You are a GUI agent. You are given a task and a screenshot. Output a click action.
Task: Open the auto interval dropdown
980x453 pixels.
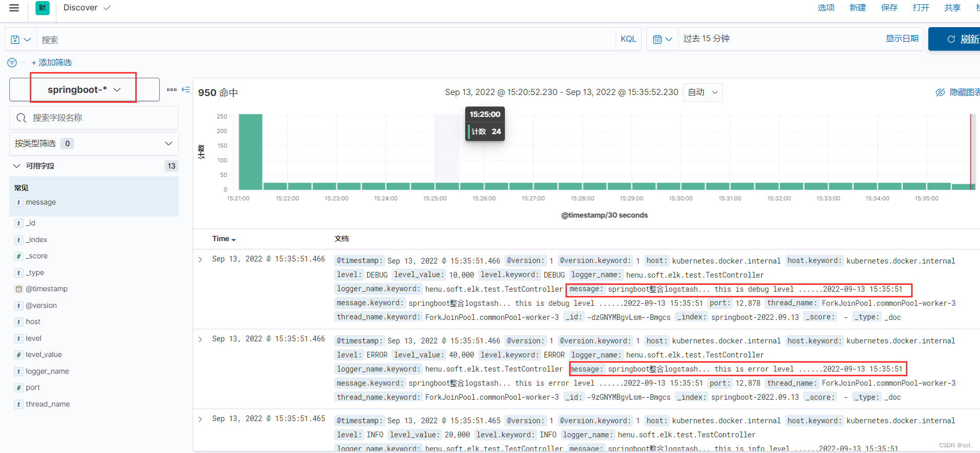pyautogui.click(x=703, y=92)
